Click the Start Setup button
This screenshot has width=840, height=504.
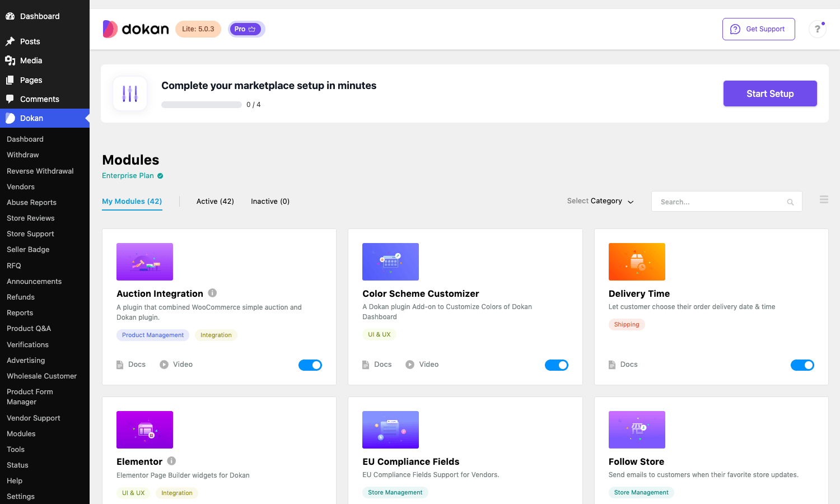click(770, 94)
